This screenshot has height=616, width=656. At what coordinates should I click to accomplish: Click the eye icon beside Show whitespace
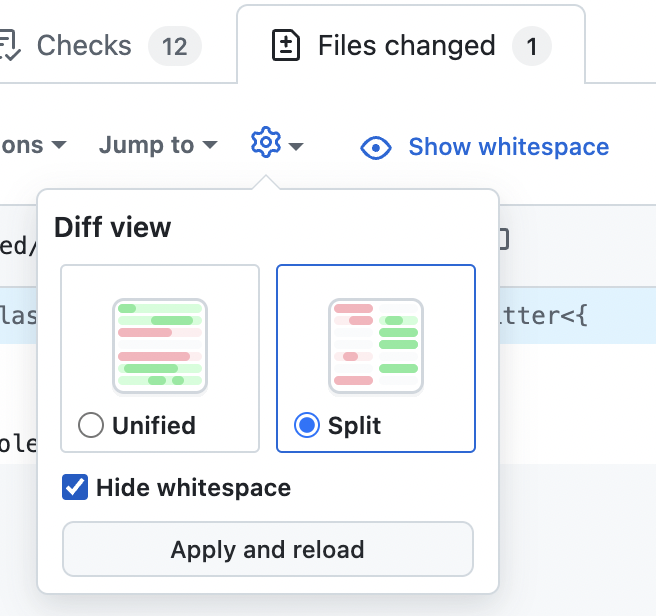pyautogui.click(x=376, y=148)
